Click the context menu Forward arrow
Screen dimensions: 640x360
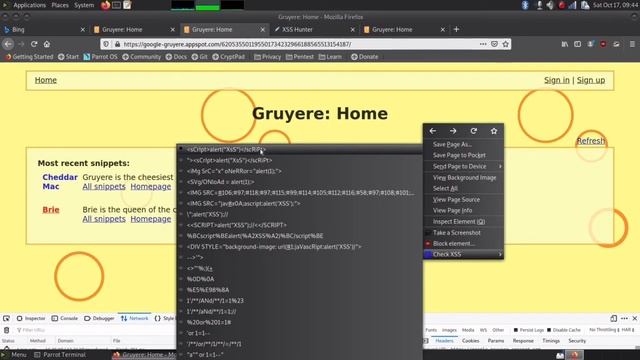453,131
